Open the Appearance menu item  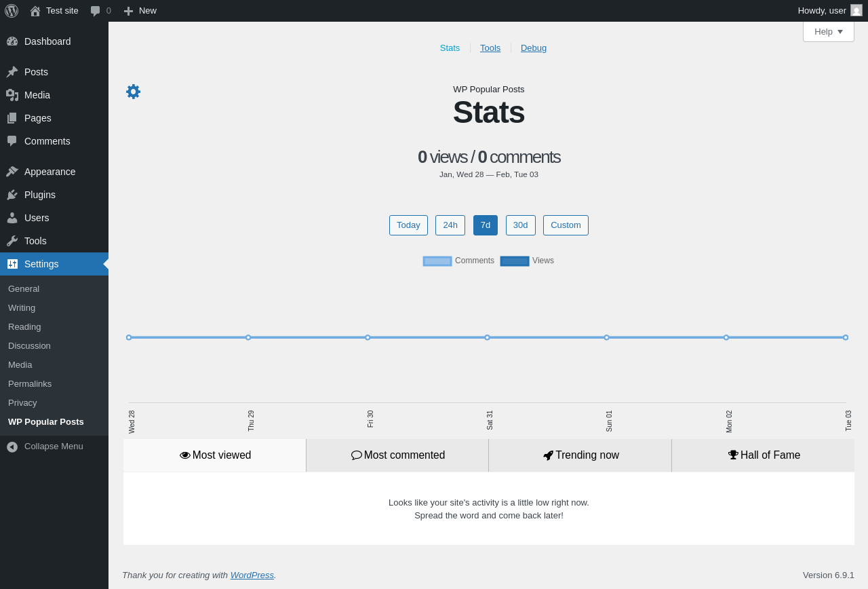(54, 172)
